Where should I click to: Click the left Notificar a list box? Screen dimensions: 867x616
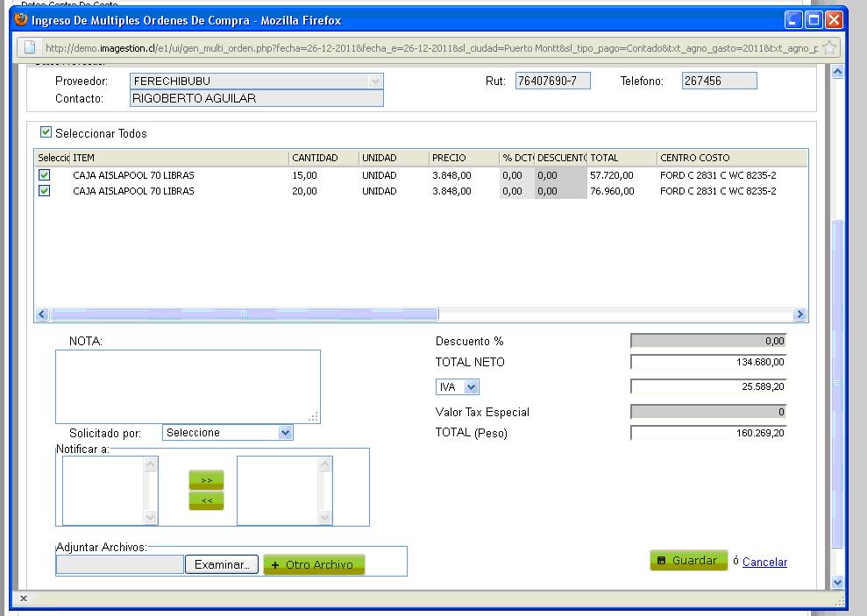110,491
